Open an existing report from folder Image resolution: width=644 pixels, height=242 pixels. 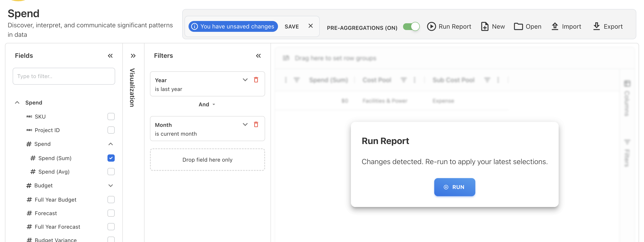[x=527, y=26]
